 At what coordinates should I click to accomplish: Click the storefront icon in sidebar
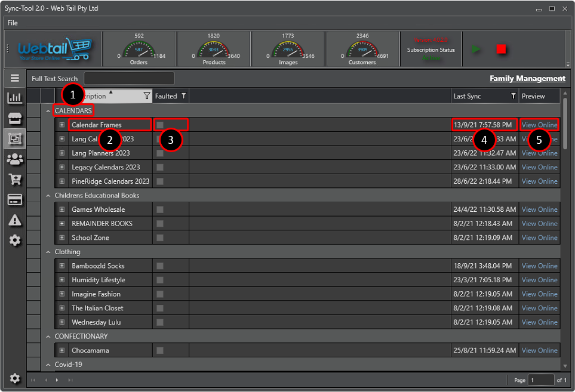(15, 118)
